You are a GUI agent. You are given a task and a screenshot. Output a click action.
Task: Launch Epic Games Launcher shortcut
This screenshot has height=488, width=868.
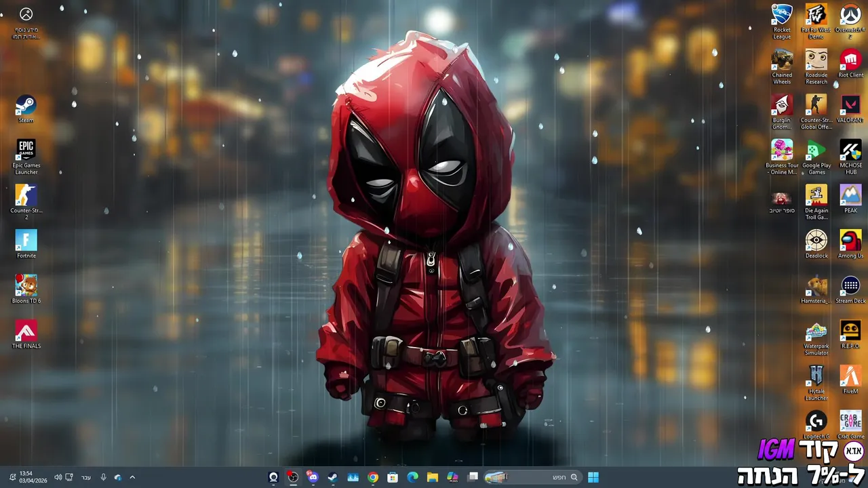click(26, 157)
